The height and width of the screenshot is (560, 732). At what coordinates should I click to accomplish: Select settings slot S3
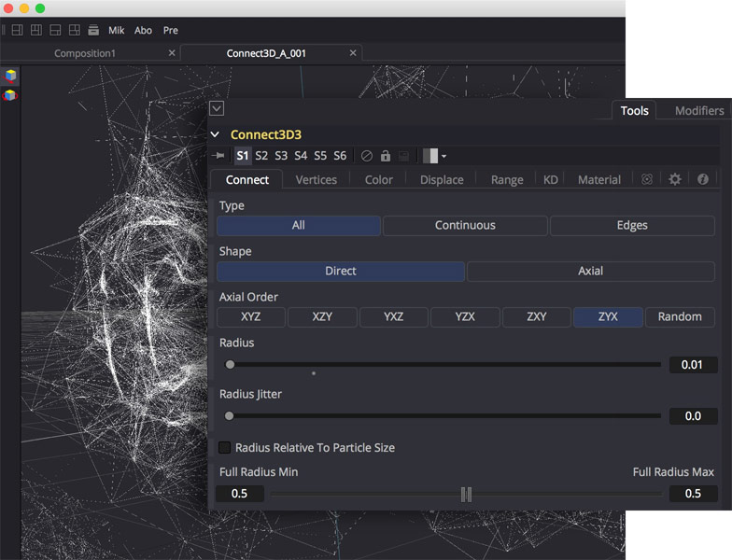(x=281, y=155)
